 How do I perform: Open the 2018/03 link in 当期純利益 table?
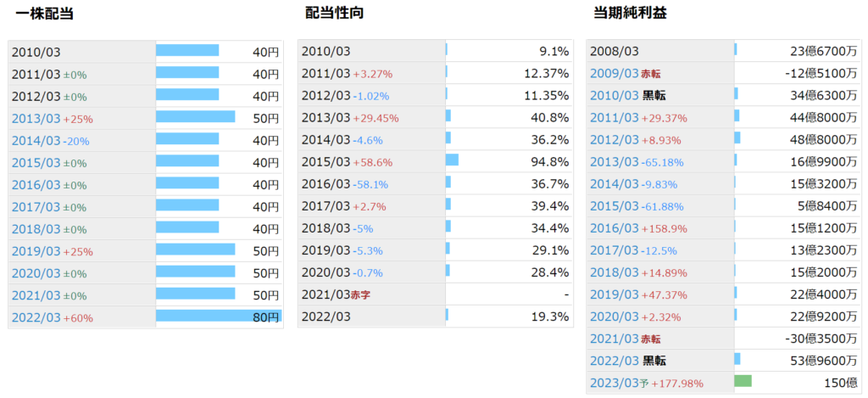click(x=615, y=272)
